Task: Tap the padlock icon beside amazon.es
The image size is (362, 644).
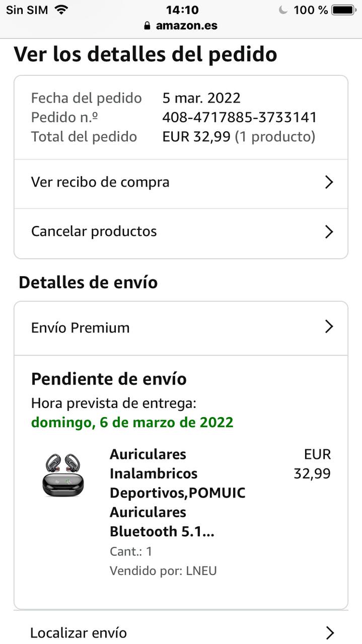Action: coord(147,26)
